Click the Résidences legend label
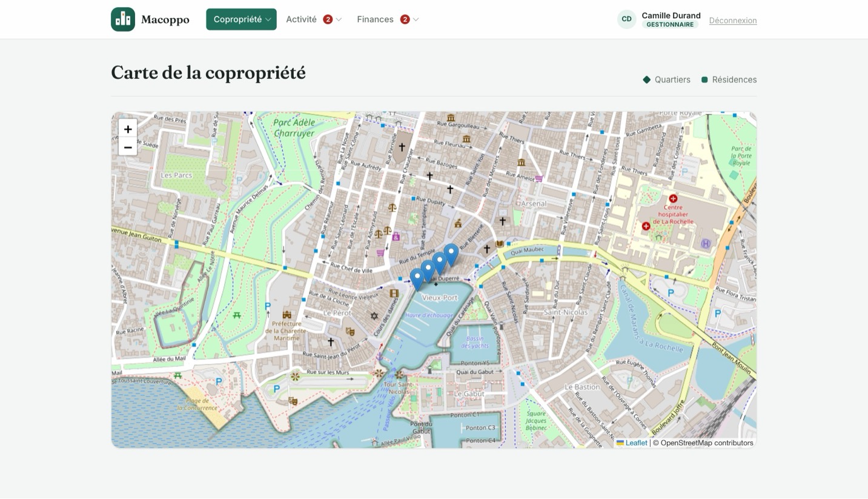This screenshot has height=499, width=868. pos(734,79)
